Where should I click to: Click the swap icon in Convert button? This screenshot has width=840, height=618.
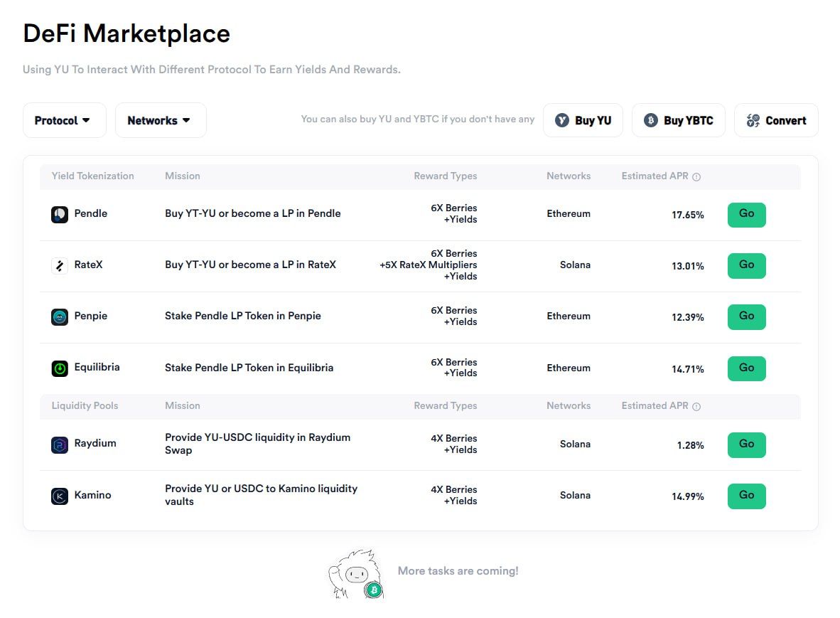coord(753,120)
